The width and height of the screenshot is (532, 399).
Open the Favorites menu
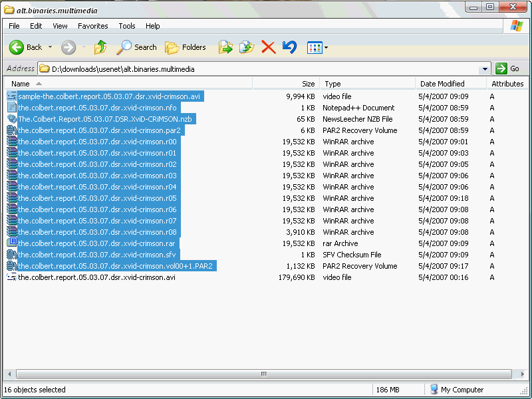point(92,26)
